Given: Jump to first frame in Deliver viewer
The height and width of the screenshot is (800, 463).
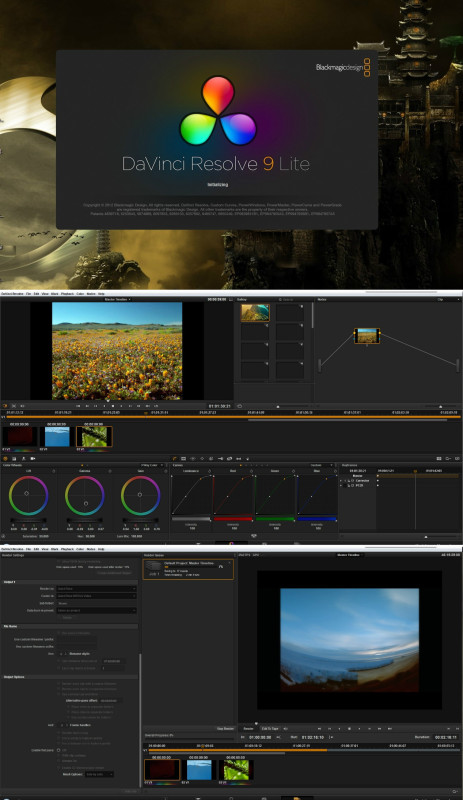Looking at the screenshot, I should click(320, 729).
